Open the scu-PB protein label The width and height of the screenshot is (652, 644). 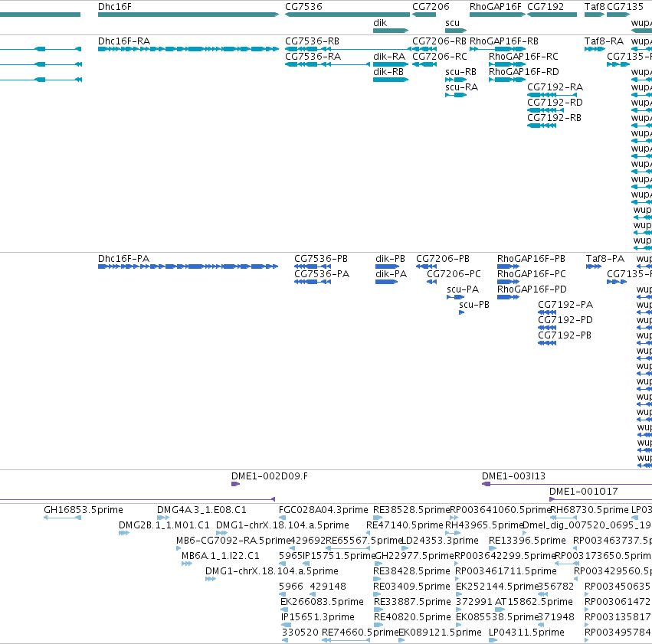[x=474, y=305]
